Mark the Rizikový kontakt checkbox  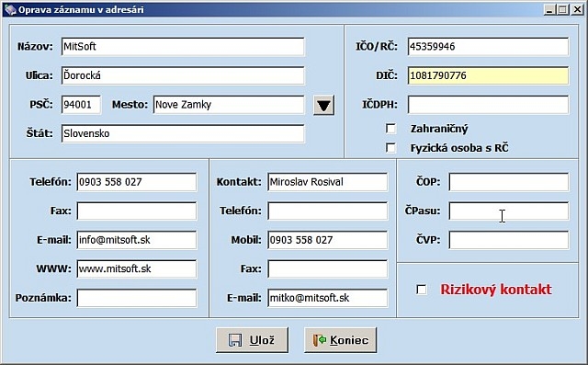coord(422,290)
